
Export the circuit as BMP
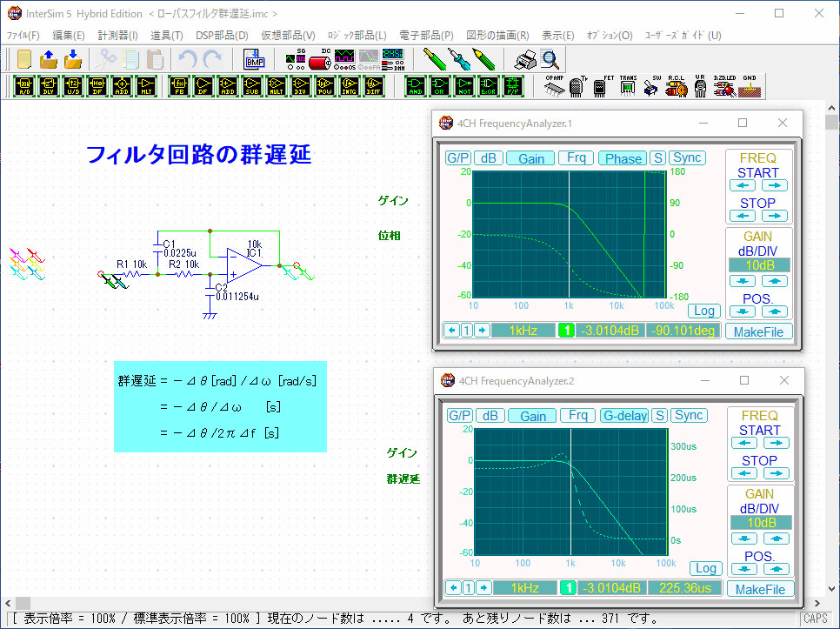[x=255, y=59]
